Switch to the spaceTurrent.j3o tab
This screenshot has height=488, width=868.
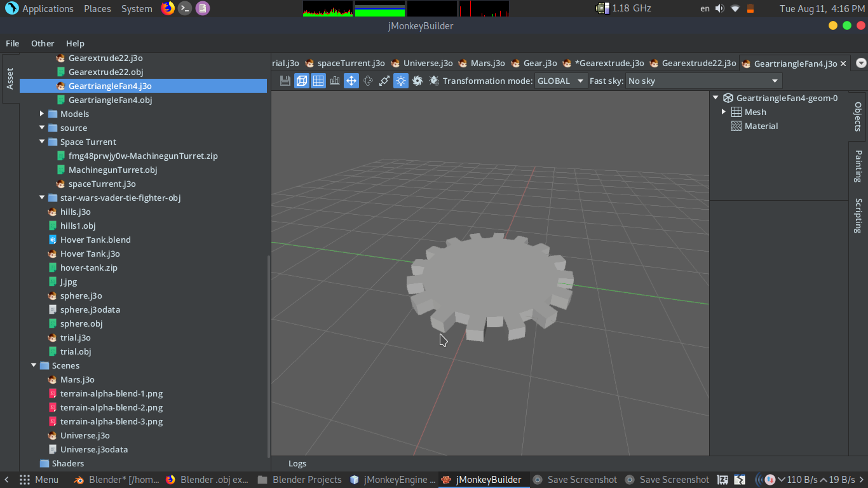pyautogui.click(x=345, y=63)
